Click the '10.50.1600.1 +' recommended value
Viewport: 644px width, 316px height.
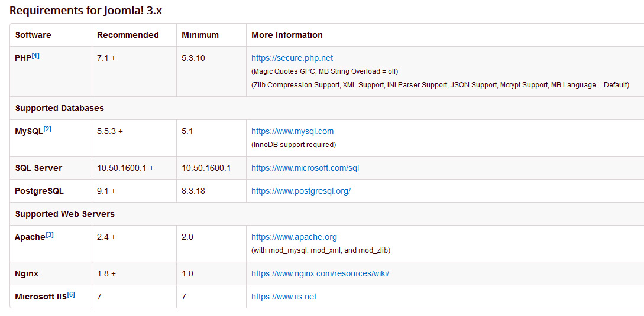125,168
